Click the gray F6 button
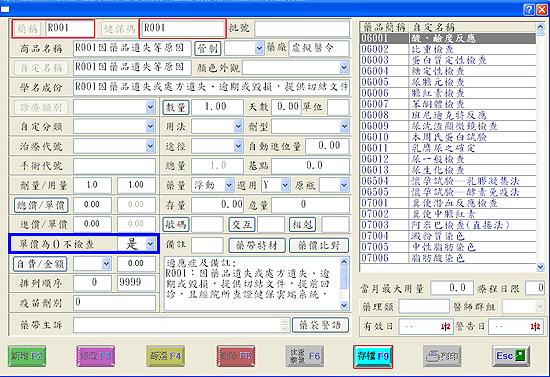The height and width of the screenshot is (377, 550). tap(304, 356)
